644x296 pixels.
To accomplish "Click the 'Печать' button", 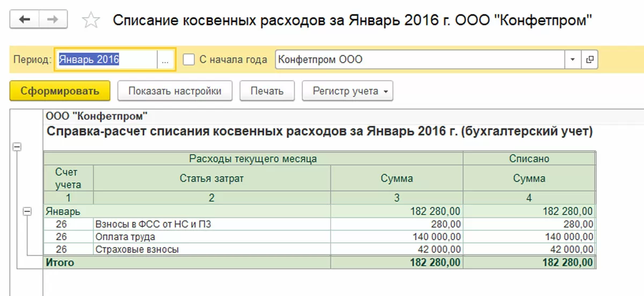I will (x=267, y=91).
